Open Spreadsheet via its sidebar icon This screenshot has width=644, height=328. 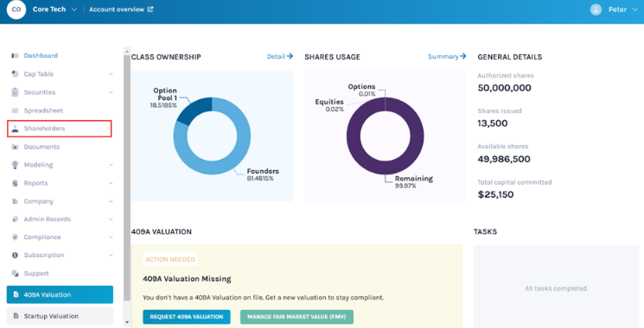point(15,110)
